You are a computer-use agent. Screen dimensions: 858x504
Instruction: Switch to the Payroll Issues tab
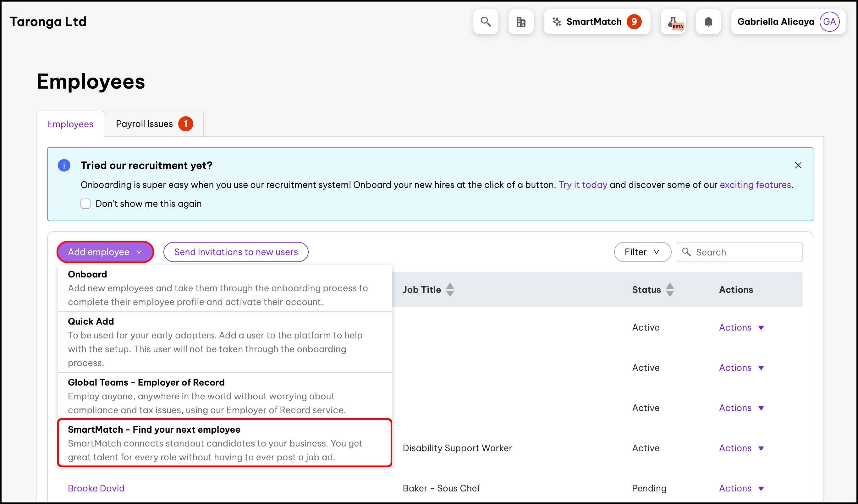[x=154, y=124]
